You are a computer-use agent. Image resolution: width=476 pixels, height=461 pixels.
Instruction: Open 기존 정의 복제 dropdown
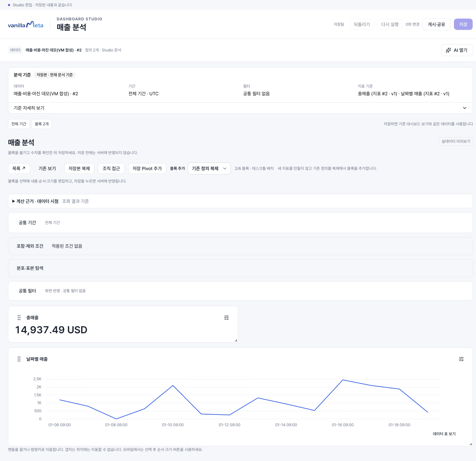(x=209, y=168)
